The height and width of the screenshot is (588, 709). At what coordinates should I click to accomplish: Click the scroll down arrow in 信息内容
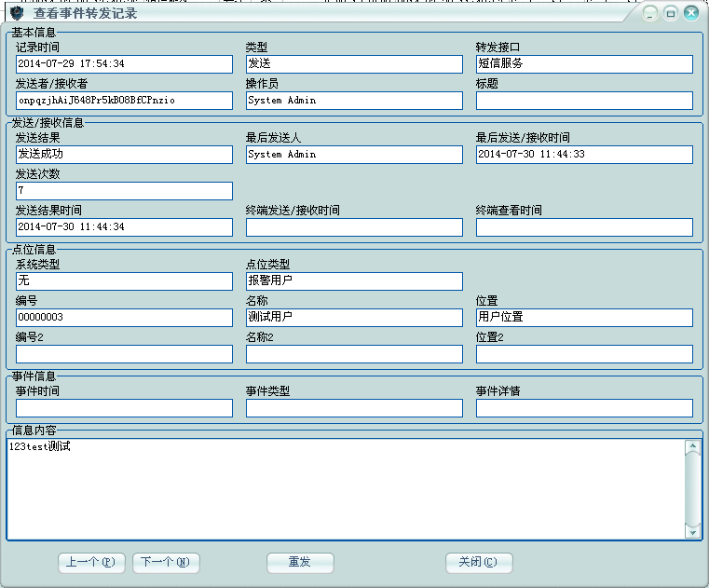pos(692,531)
